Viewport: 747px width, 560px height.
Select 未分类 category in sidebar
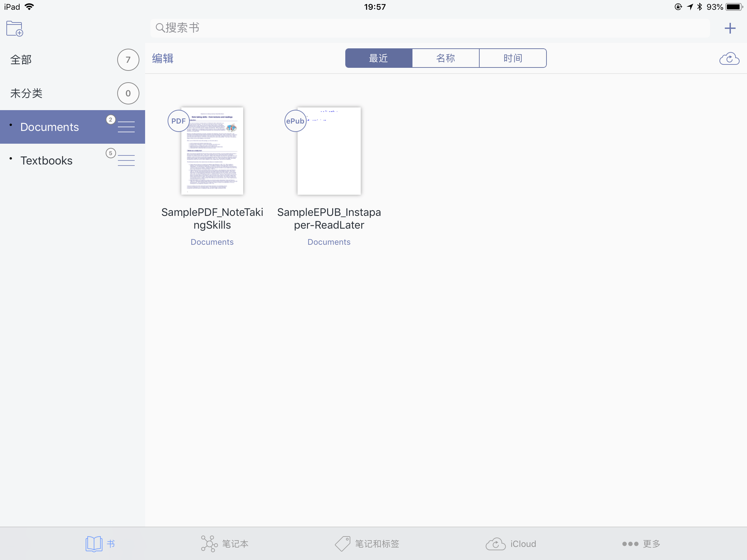[26, 94]
